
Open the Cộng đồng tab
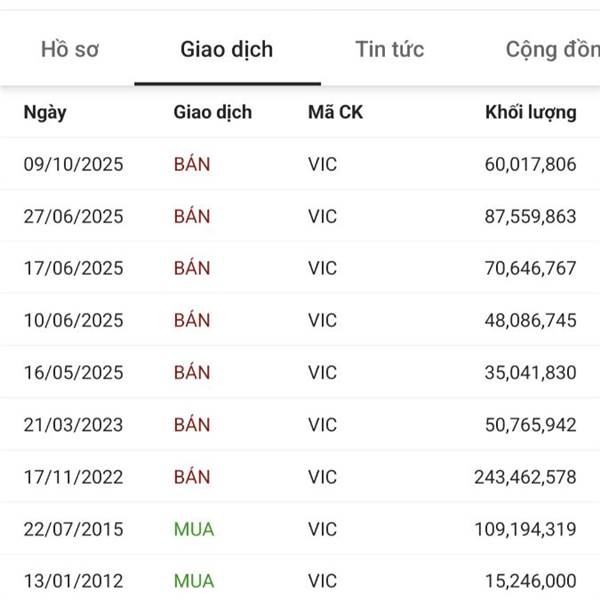(553, 50)
